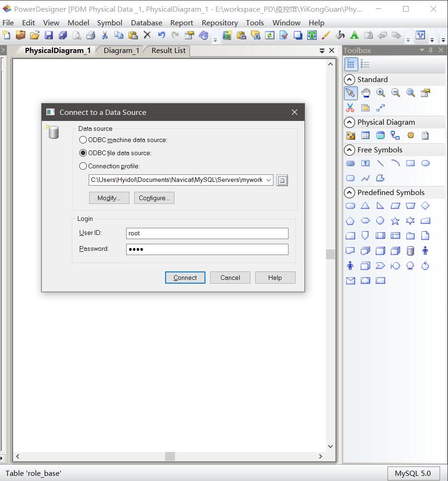
Task: Click the Password input field
Action: (x=207, y=249)
